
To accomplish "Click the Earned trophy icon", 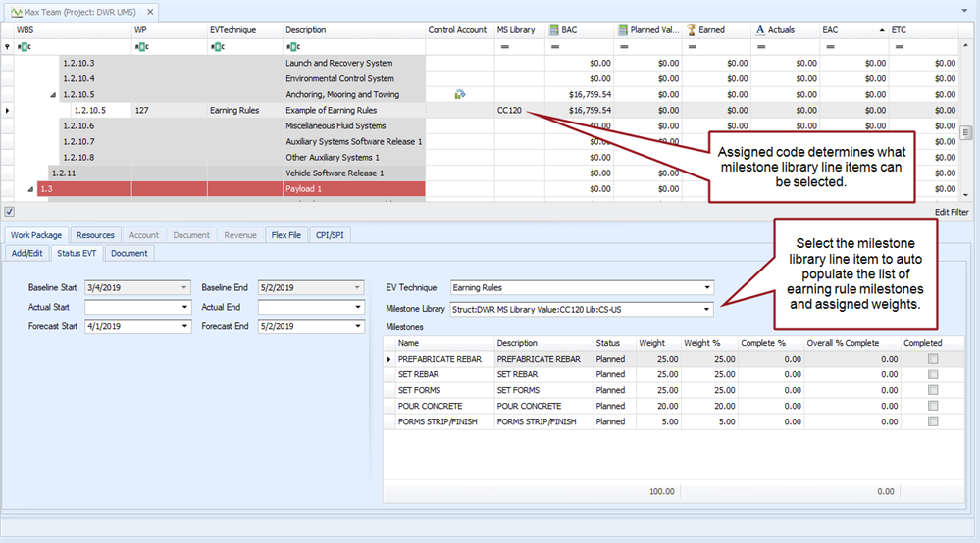I will click(692, 30).
